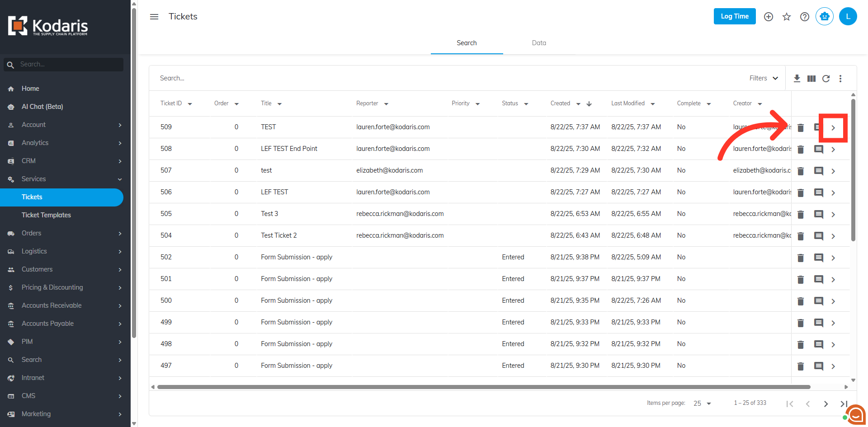
Task: Delete ticket 508 with trash icon
Action: coord(801,150)
